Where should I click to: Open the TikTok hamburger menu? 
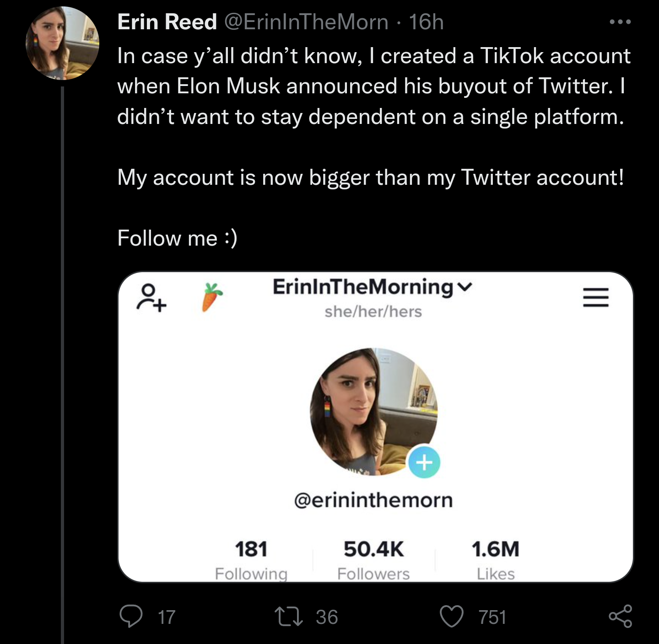(x=595, y=298)
